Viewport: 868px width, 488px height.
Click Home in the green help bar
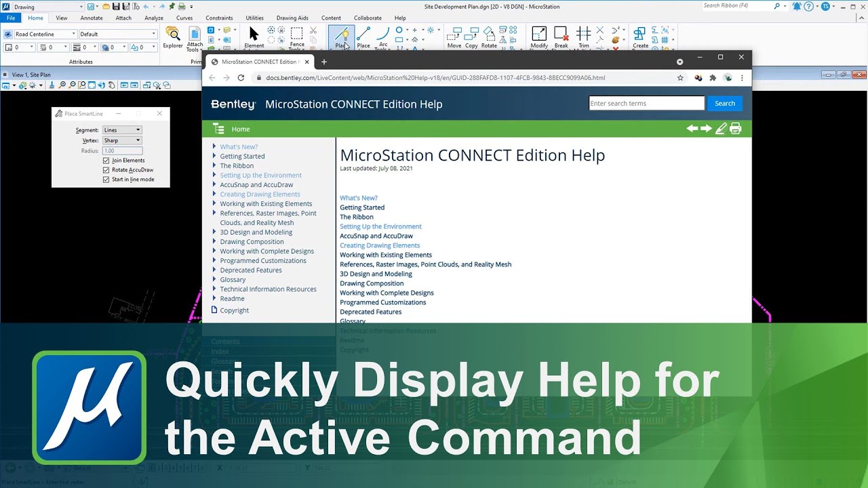pyautogui.click(x=241, y=129)
